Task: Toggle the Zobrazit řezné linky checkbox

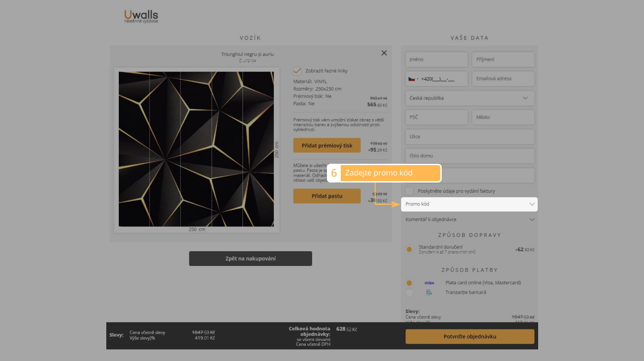Action: pos(297,71)
